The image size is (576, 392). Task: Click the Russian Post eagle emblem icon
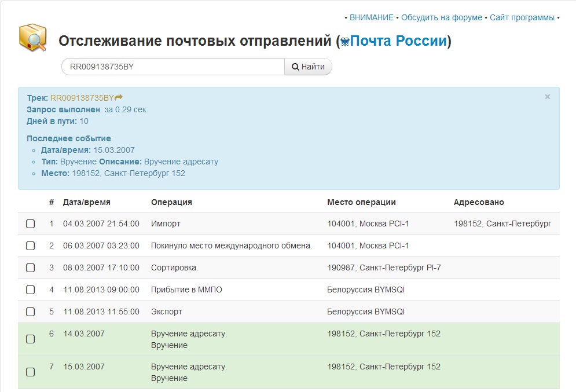345,42
